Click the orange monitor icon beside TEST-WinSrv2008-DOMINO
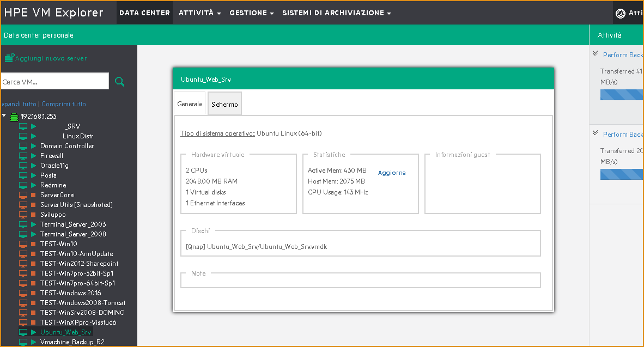644x347 pixels. tap(23, 313)
